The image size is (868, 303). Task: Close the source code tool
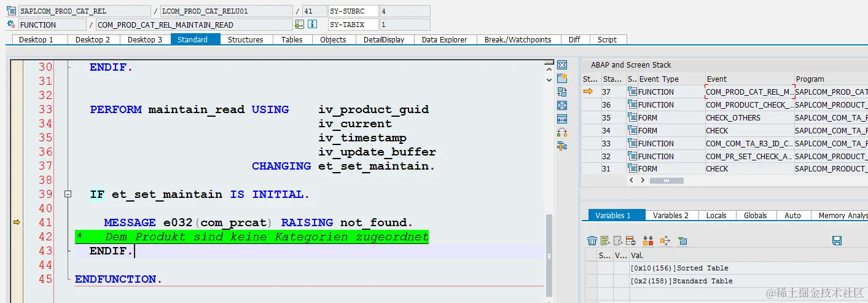(x=562, y=65)
